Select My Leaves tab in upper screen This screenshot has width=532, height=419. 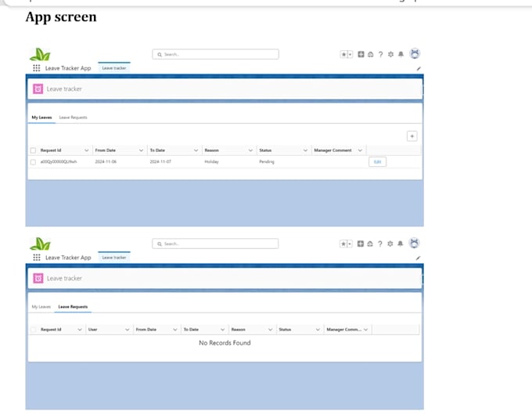pos(41,117)
